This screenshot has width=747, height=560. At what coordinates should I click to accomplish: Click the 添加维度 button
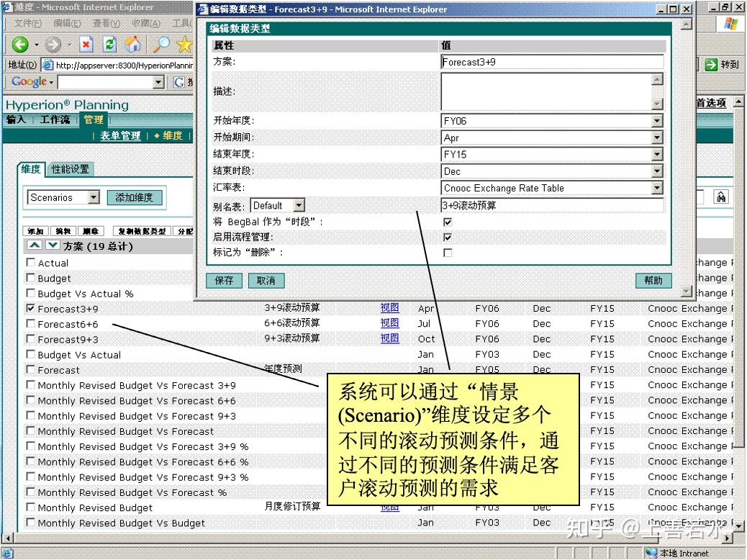pos(135,197)
